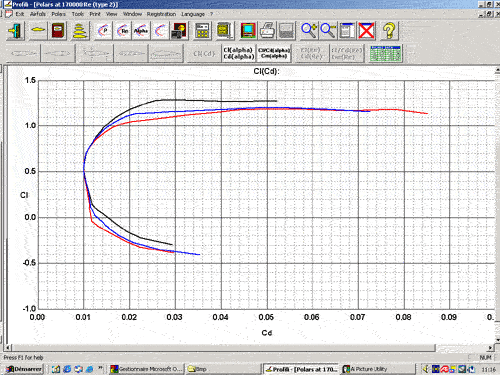Select the Alpha polars icon

[x=141, y=31]
